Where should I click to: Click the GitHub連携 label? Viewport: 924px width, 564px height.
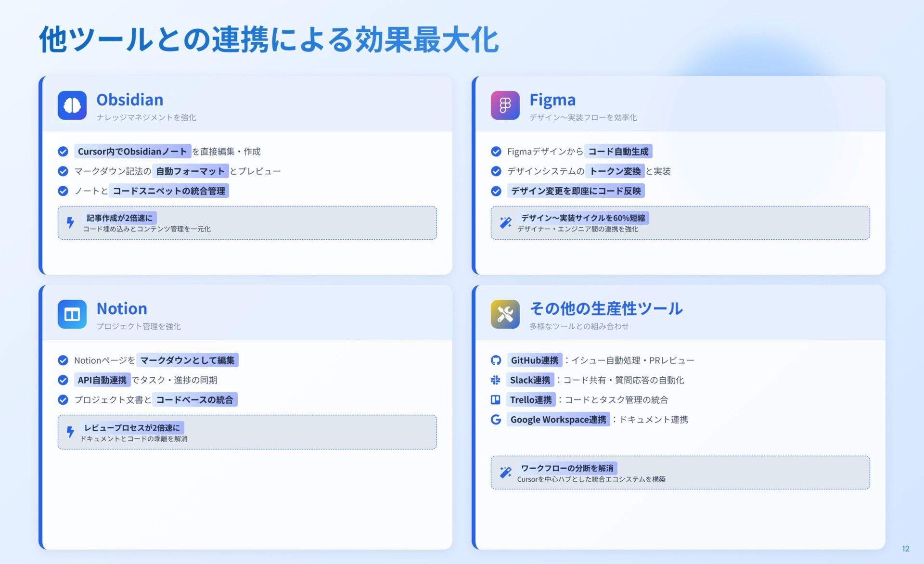pos(535,360)
